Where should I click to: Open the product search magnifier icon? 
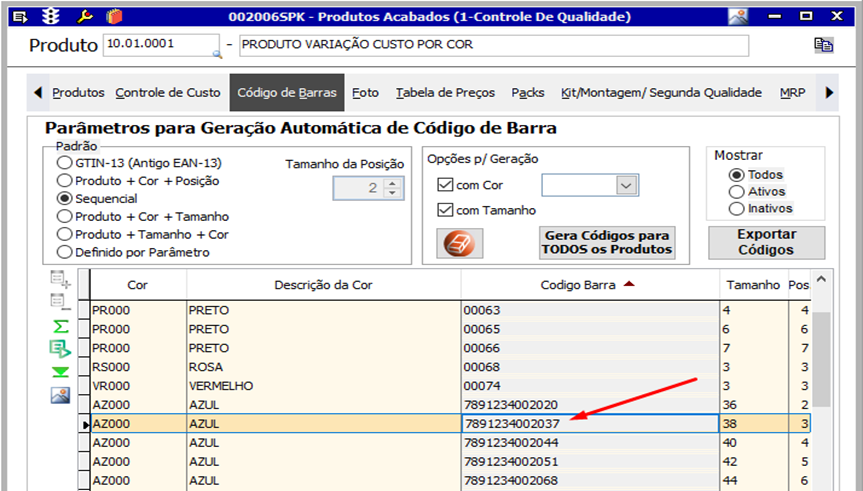tap(217, 54)
